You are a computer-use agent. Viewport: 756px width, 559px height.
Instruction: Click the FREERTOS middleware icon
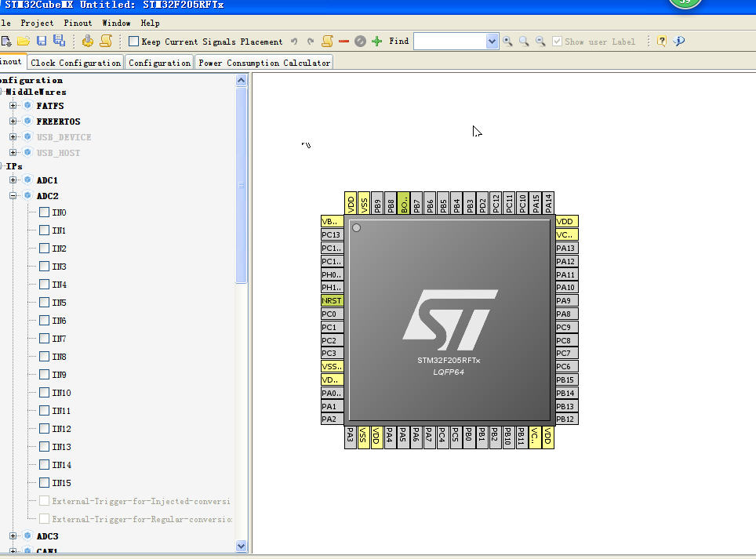tap(28, 121)
